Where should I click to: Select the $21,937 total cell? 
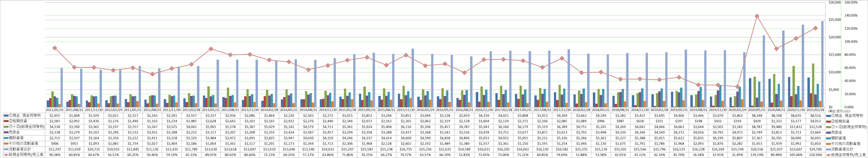pyautogui.click(x=777, y=149)
